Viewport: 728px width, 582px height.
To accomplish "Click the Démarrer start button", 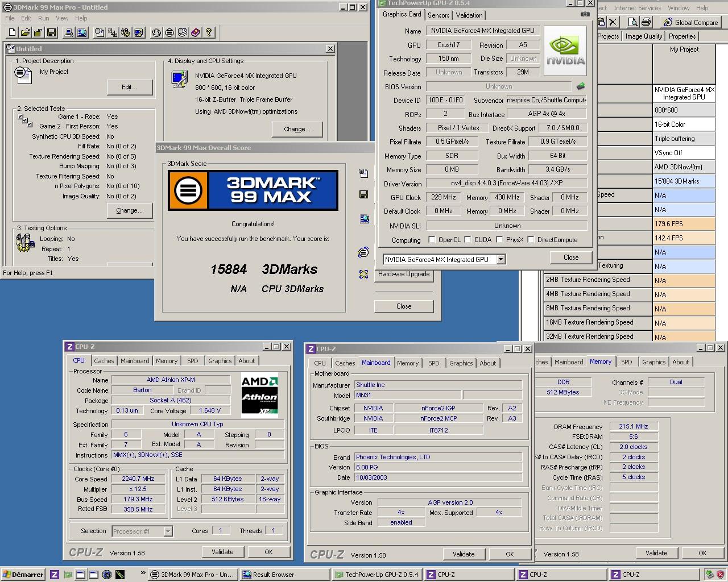I will point(23,575).
